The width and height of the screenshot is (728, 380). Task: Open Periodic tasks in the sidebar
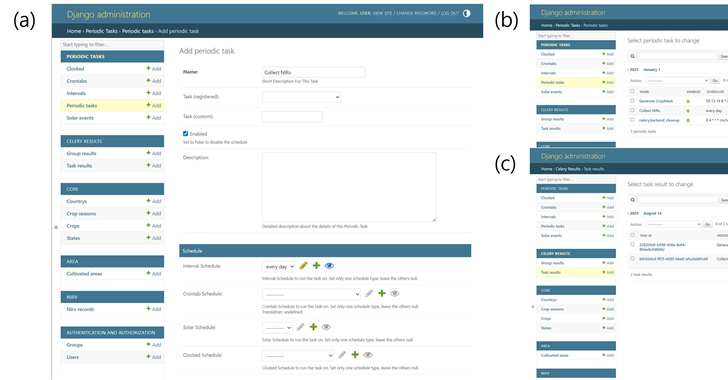coord(82,105)
